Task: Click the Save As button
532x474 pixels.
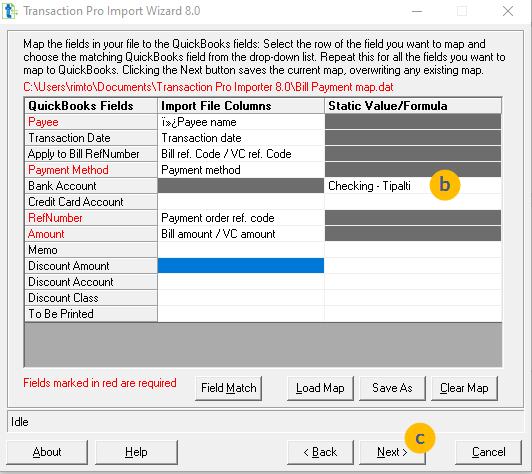Action: (392, 388)
